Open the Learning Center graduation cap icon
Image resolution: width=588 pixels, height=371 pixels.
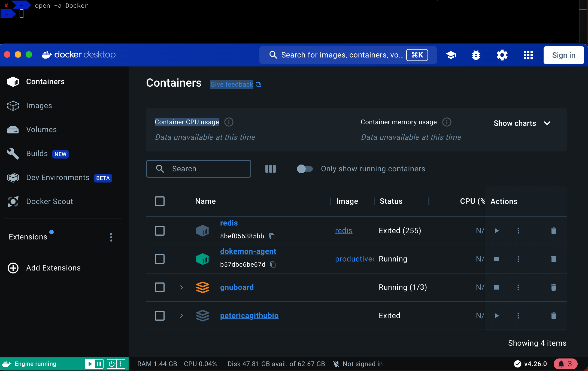[451, 55]
